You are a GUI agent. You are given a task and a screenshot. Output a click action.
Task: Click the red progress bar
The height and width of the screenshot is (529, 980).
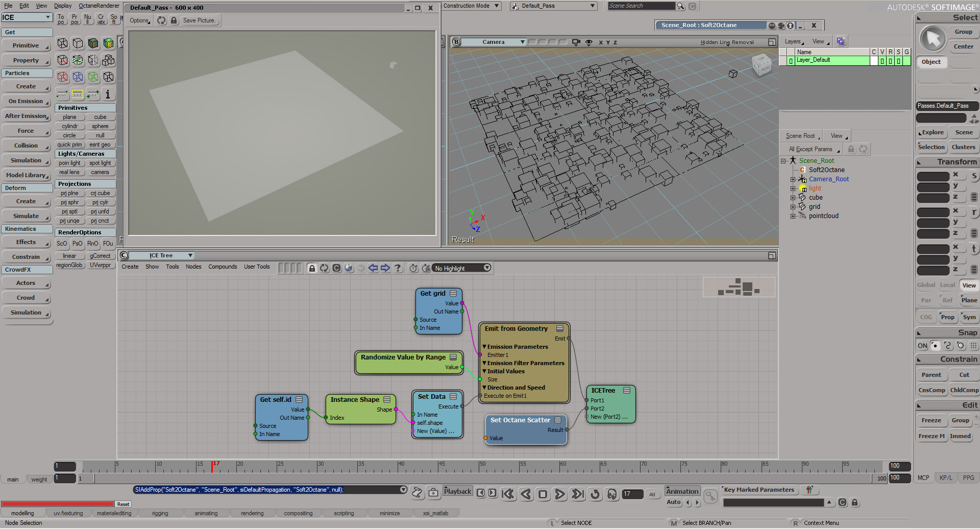(58, 504)
